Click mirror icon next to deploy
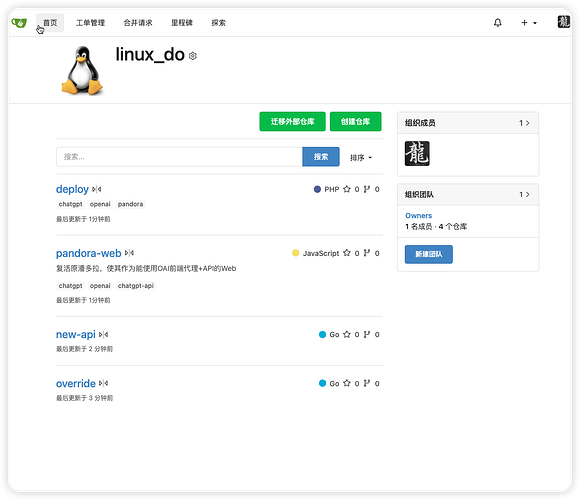 coord(97,189)
